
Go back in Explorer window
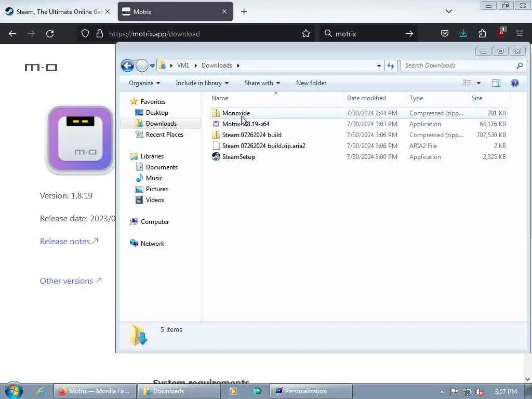[128, 65]
